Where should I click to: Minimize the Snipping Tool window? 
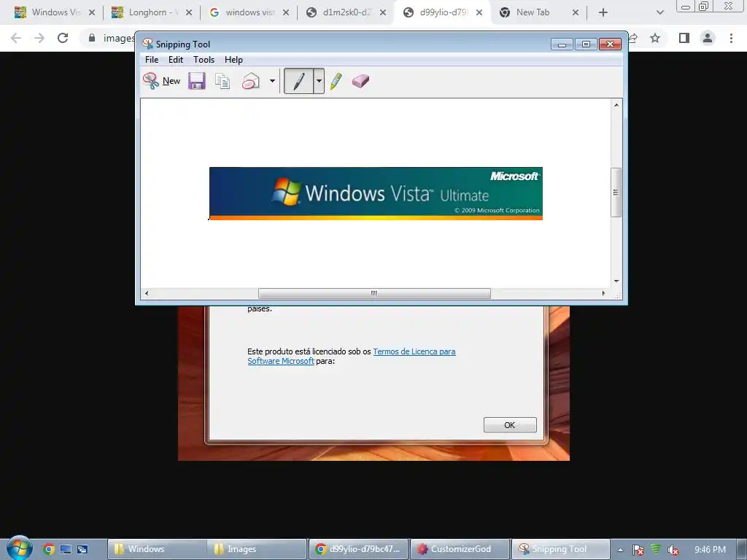coord(562,44)
